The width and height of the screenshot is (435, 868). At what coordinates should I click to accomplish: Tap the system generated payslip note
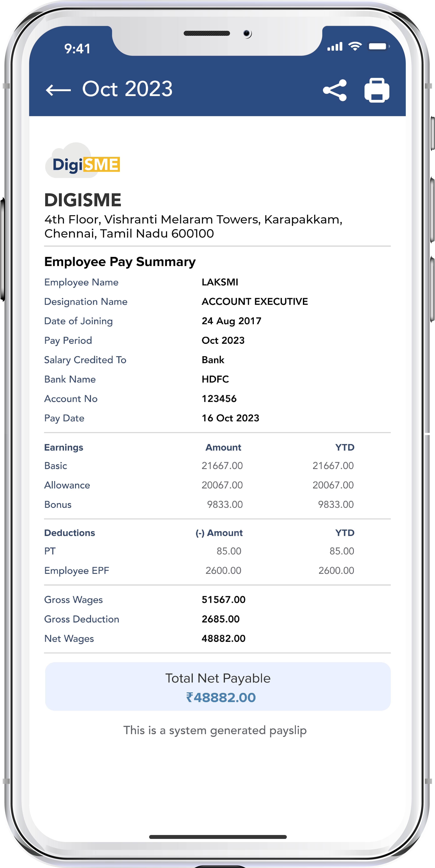tap(215, 731)
